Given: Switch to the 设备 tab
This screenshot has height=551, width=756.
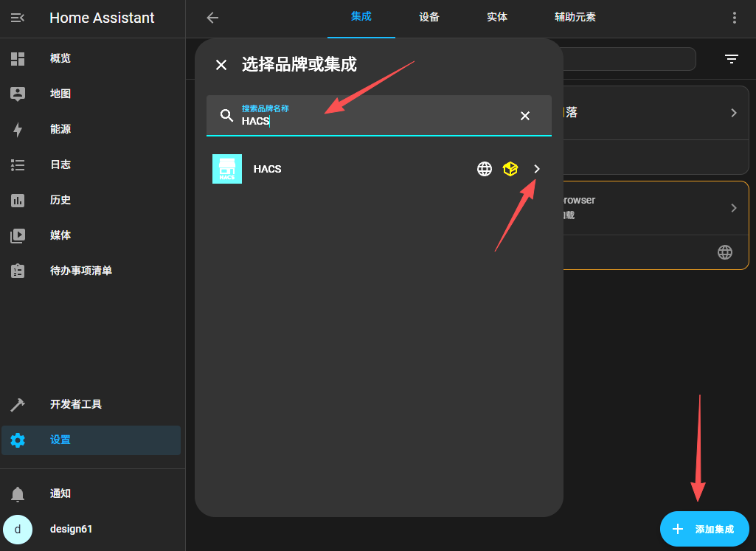Looking at the screenshot, I should coord(429,18).
